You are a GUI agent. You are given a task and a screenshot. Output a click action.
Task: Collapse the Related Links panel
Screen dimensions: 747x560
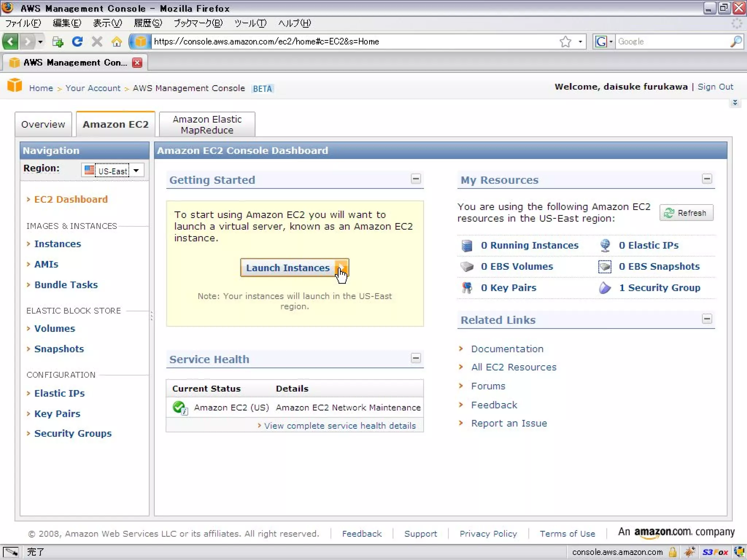[x=707, y=319]
